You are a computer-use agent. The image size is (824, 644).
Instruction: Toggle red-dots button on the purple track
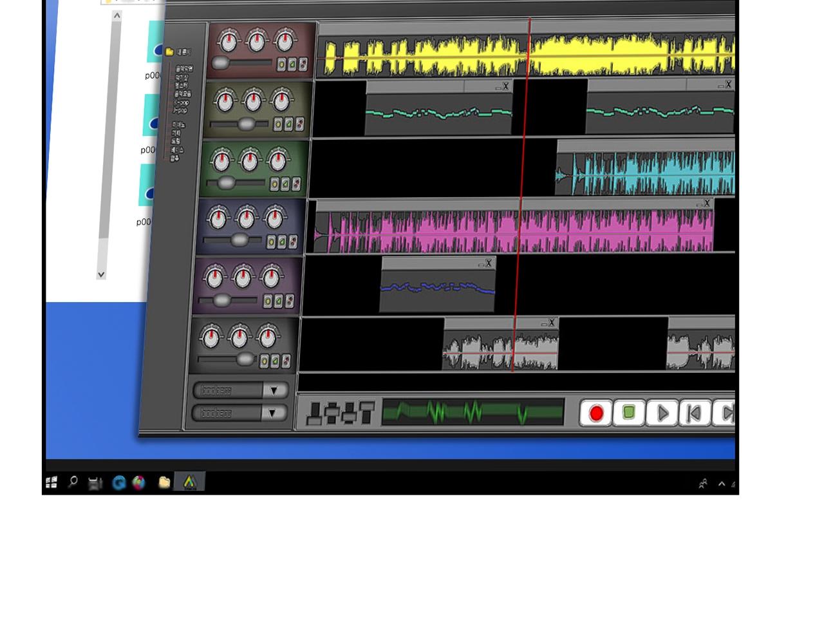(289, 301)
